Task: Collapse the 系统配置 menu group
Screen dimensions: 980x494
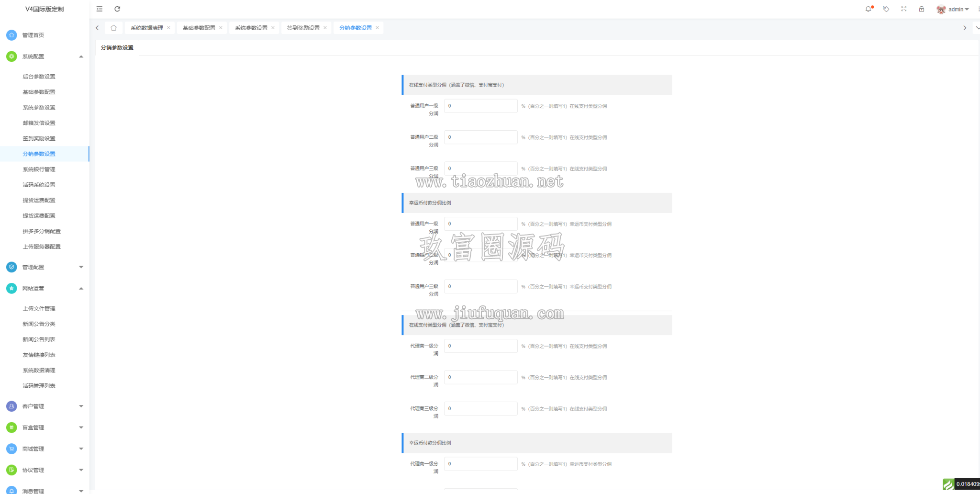Action: point(45,56)
